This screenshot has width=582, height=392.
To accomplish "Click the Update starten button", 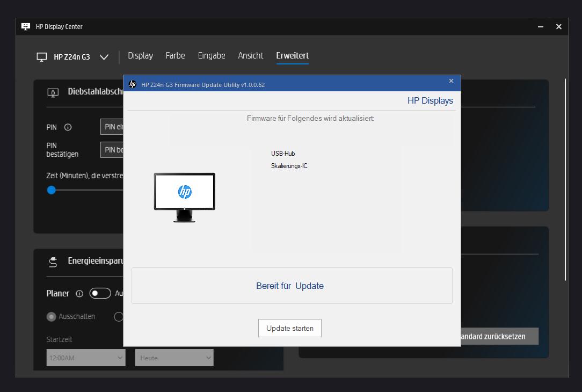I will [x=290, y=328].
